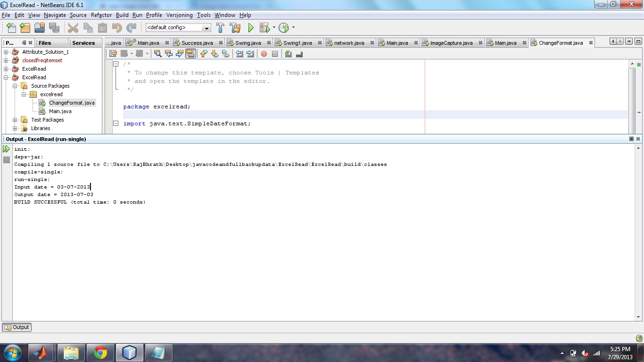Viewport: 644px width, 362px height.
Task: Show editor documents list dropdown
Action: (x=629, y=41)
